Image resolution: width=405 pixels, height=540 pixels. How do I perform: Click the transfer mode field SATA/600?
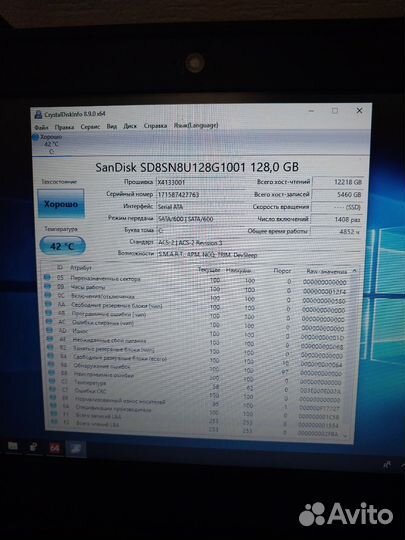pos(200,219)
